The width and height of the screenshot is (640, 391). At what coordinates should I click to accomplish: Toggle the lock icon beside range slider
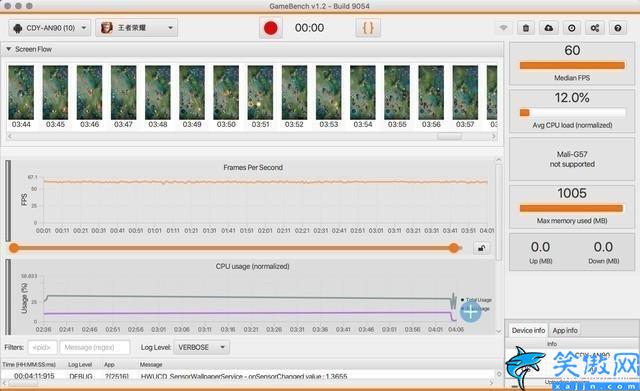pos(482,248)
